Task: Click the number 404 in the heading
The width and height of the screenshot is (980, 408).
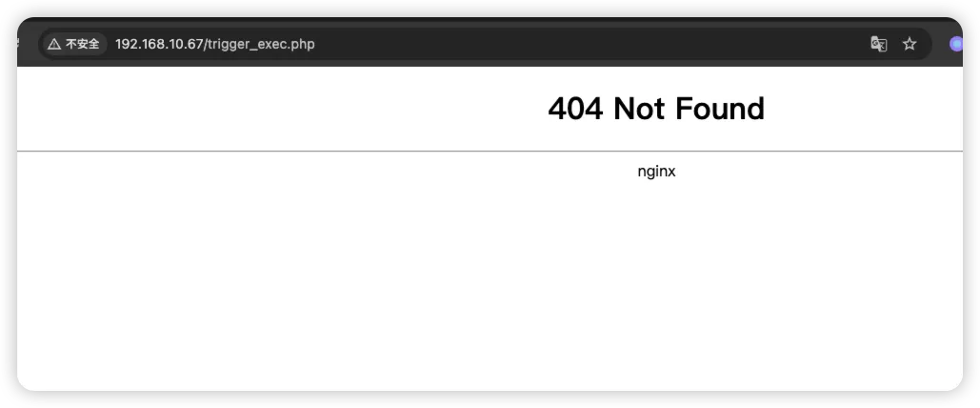Action: (x=575, y=109)
